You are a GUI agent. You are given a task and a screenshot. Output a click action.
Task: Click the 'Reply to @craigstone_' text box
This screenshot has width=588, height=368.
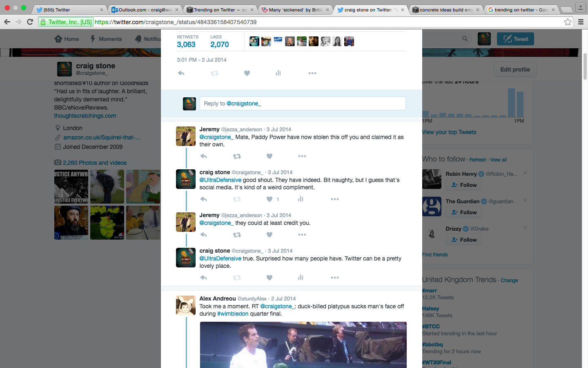pyautogui.click(x=303, y=103)
